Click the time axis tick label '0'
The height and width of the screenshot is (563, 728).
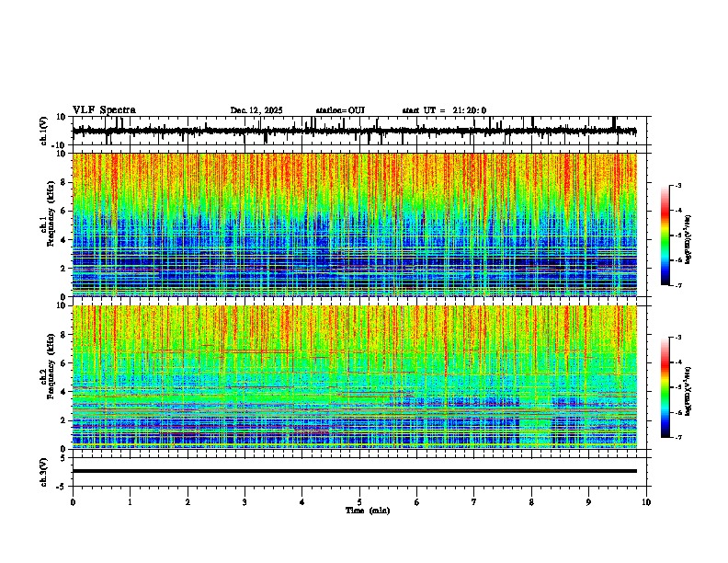pos(73,502)
